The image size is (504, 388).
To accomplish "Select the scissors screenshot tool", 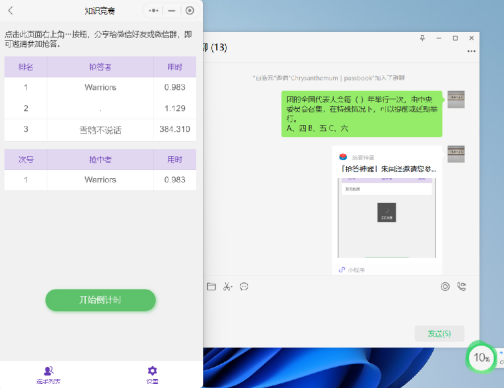I will (228, 287).
